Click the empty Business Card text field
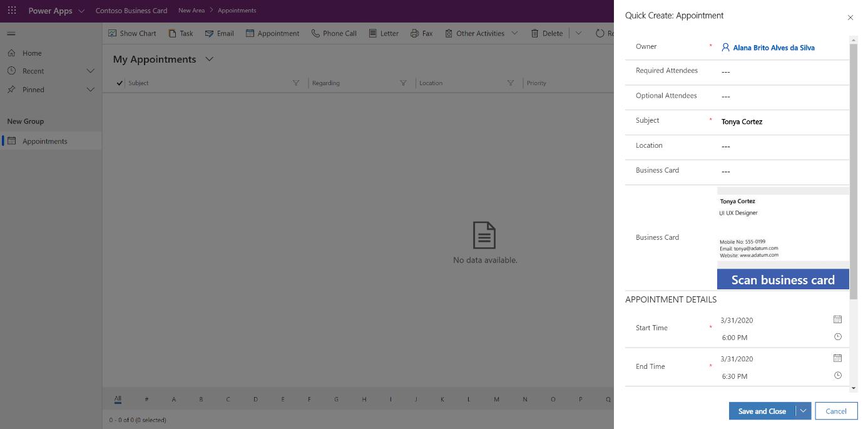This screenshot has height=429, width=868. [x=782, y=172]
